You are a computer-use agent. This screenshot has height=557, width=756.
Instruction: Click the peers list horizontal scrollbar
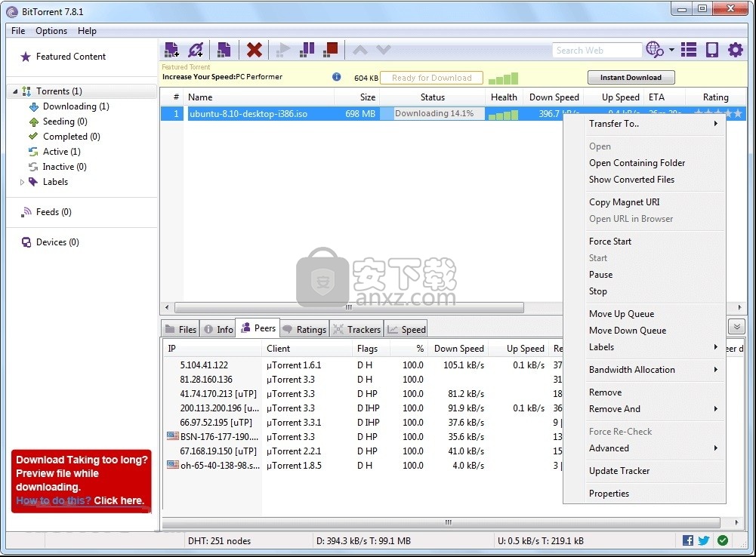pyautogui.click(x=441, y=522)
